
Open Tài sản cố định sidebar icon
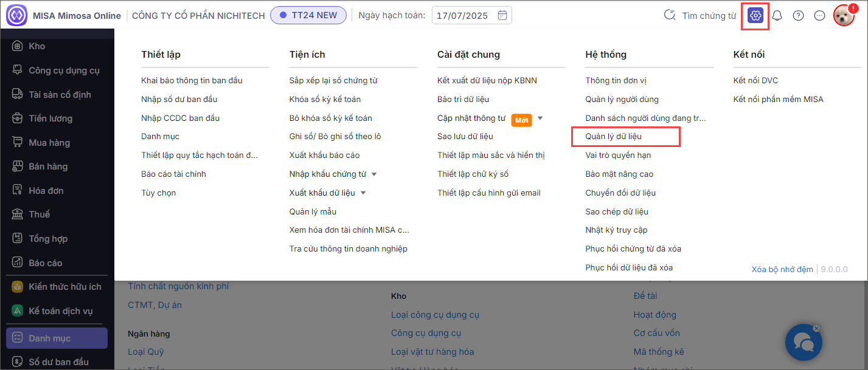18,94
